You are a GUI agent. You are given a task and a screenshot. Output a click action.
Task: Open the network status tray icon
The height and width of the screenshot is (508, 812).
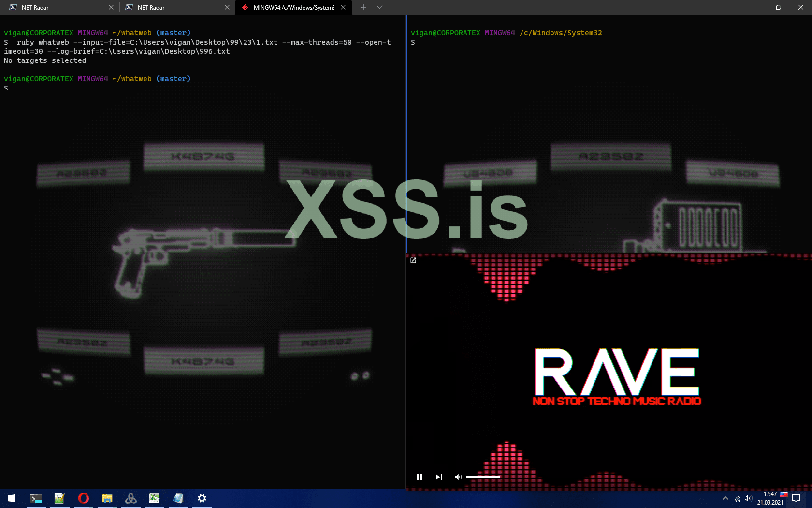pos(738,498)
